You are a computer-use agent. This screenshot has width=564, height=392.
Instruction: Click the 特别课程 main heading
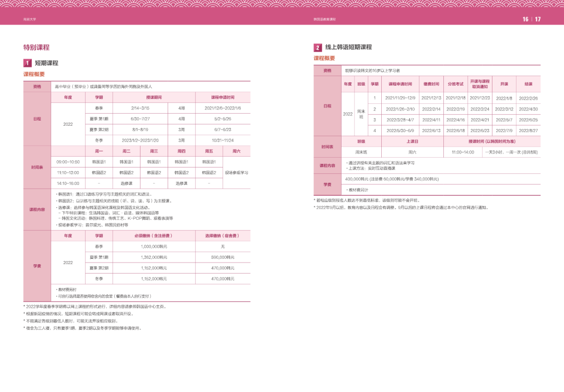37,47
